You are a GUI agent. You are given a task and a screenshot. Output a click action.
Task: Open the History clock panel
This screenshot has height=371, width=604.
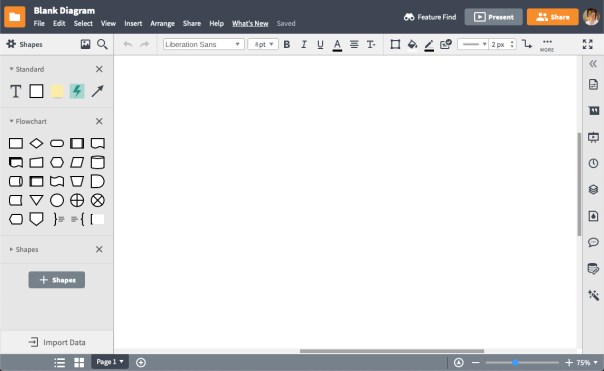click(593, 163)
